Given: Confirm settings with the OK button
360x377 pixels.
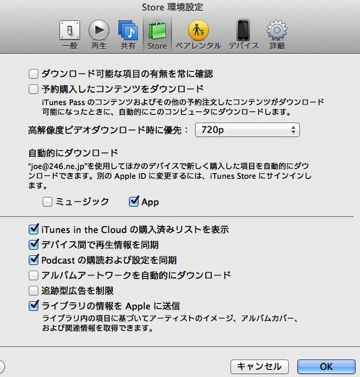Looking at the screenshot, I should 326,366.
